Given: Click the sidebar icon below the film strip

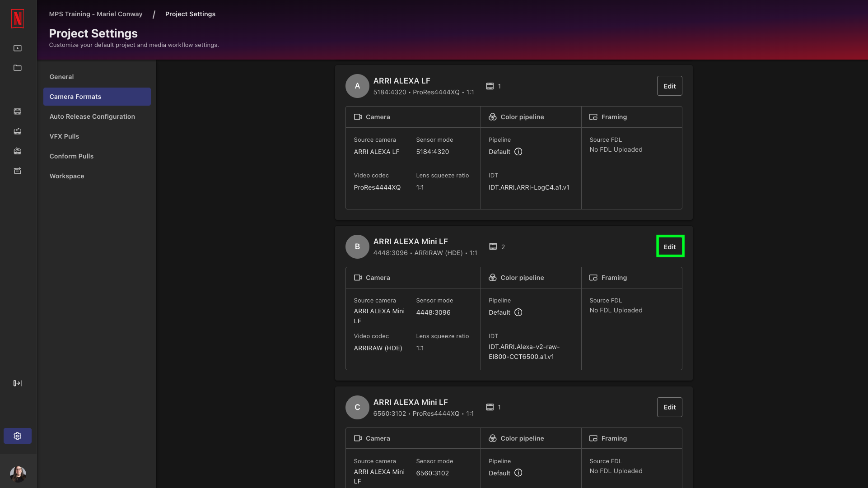Looking at the screenshot, I should tap(18, 131).
